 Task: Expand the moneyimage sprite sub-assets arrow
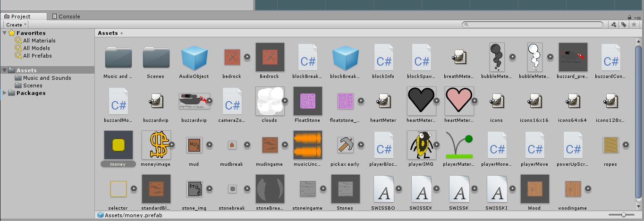(x=172, y=144)
